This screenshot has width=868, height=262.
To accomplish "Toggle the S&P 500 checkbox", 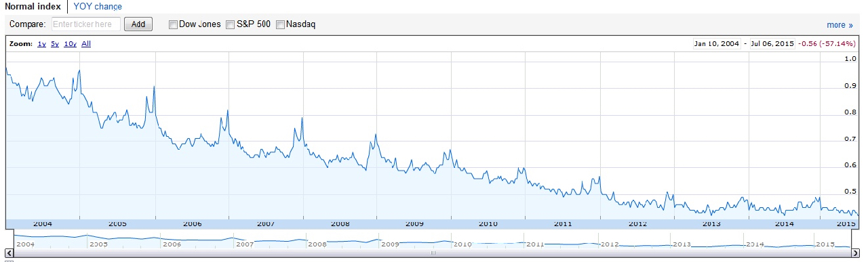I will [230, 24].
